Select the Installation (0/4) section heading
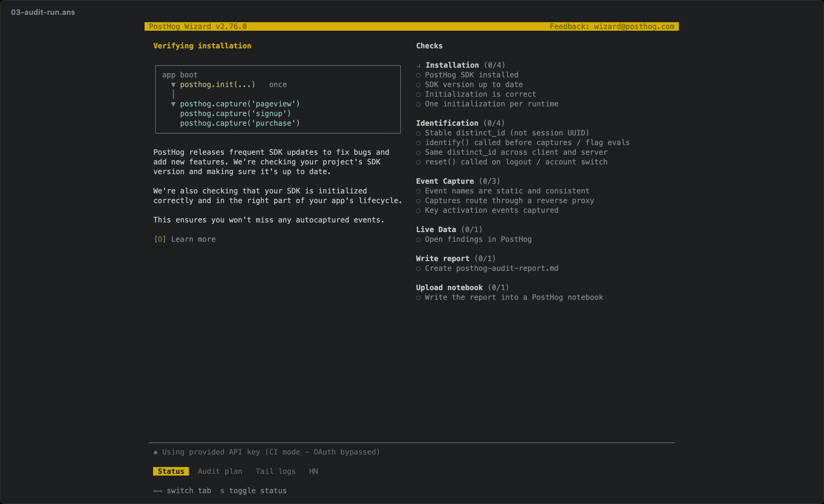The height and width of the screenshot is (504, 824). [x=465, y=65]
